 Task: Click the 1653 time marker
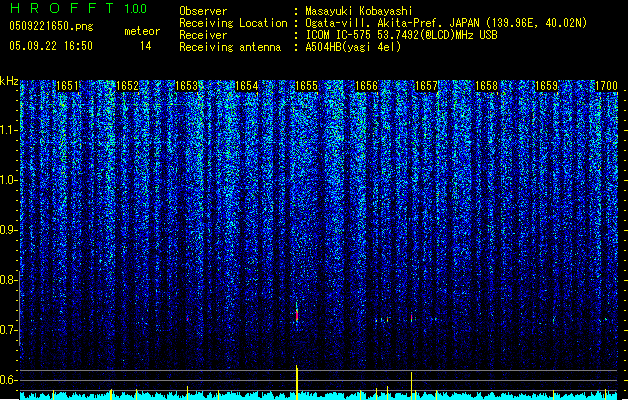coord(187,86)
